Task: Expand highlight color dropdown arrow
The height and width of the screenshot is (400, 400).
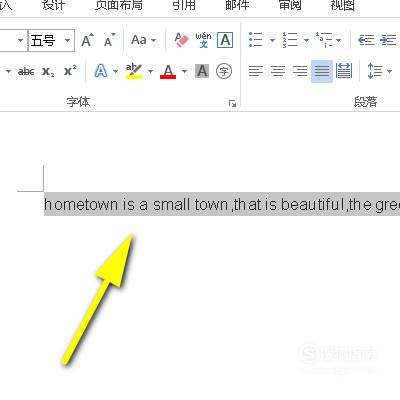Action: 150,71
